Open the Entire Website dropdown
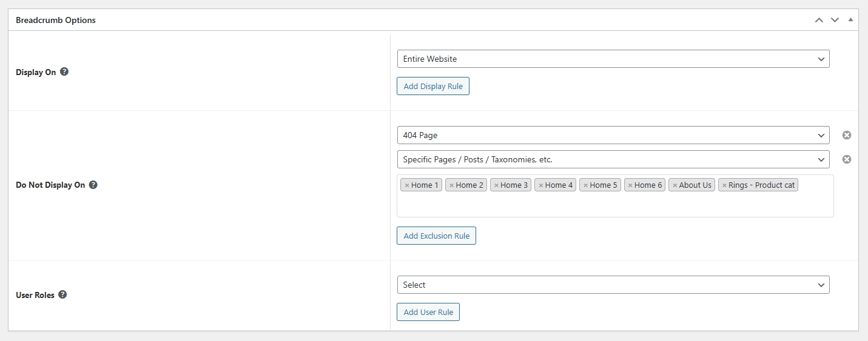The height and width of the screenshot is (341, 868). point(613,59)
